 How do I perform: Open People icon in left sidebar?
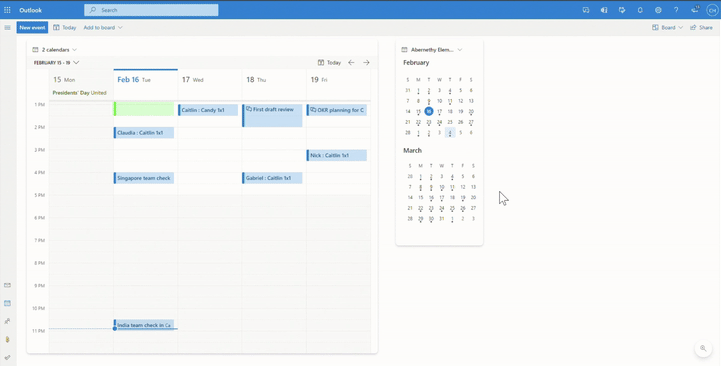click(7, 321)
